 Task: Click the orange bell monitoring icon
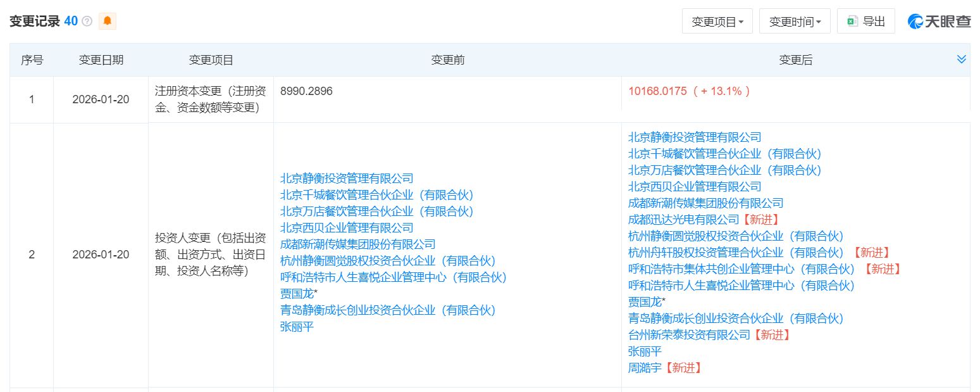107,20
